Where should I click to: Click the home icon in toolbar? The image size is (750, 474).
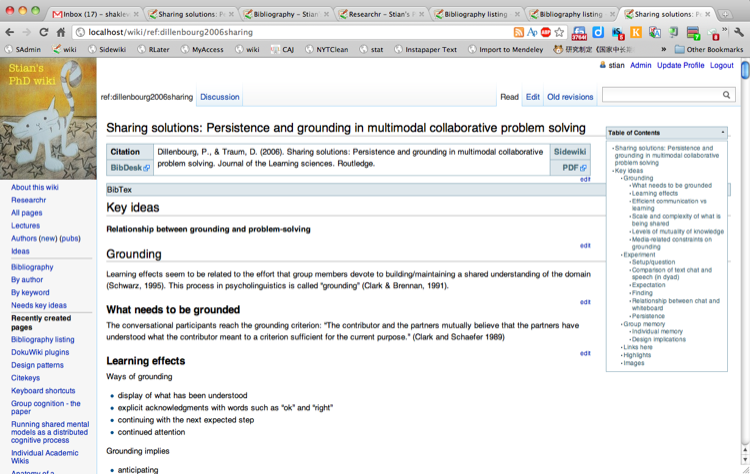(61, 32)
